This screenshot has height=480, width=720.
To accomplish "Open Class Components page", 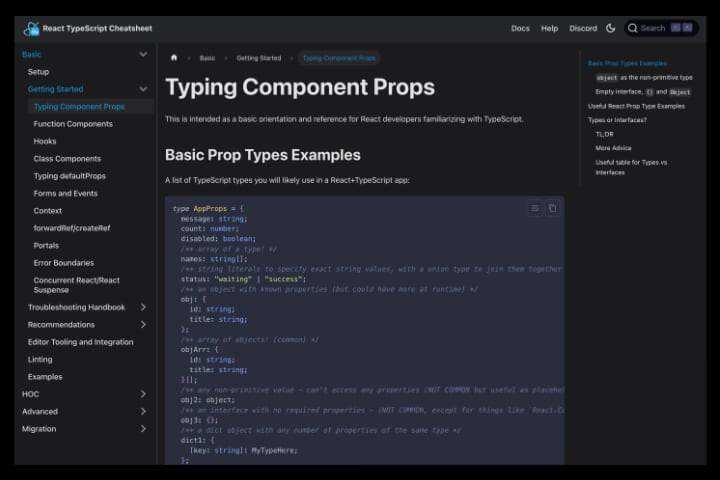I will (x=67, y=159).
